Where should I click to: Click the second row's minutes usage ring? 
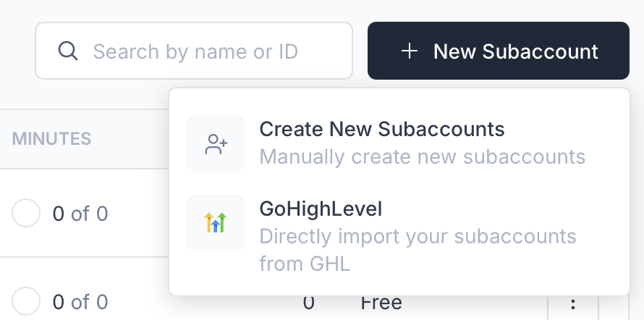click(26, 301)
